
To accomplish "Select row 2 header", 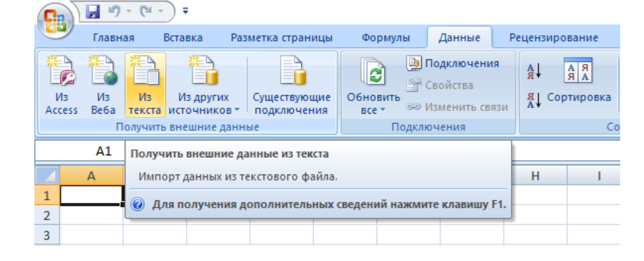I will pos(48,215).
